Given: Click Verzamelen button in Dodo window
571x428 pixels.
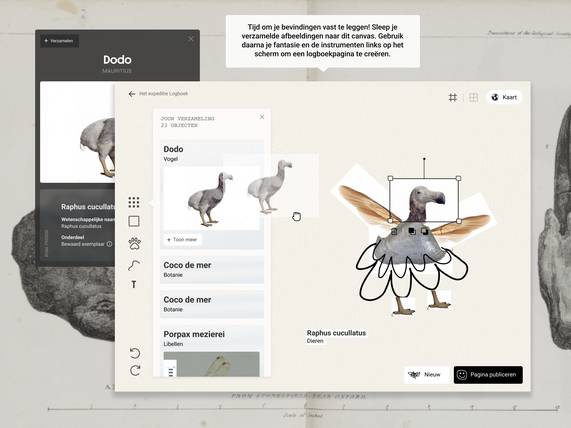Looking at the screenshot, I should [x=59, y=41].
